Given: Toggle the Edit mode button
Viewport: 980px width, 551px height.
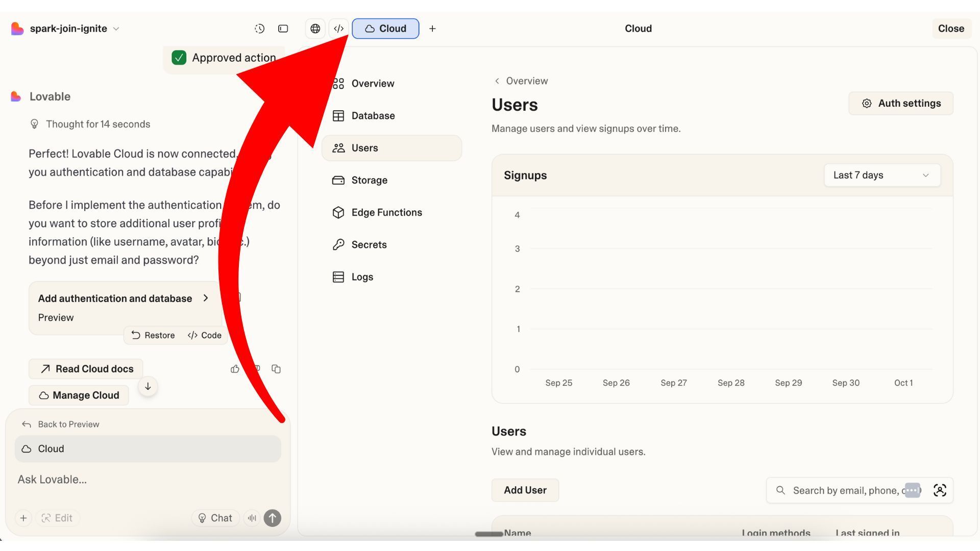Looking at the screenshot, I should click(x=57, y=518).
